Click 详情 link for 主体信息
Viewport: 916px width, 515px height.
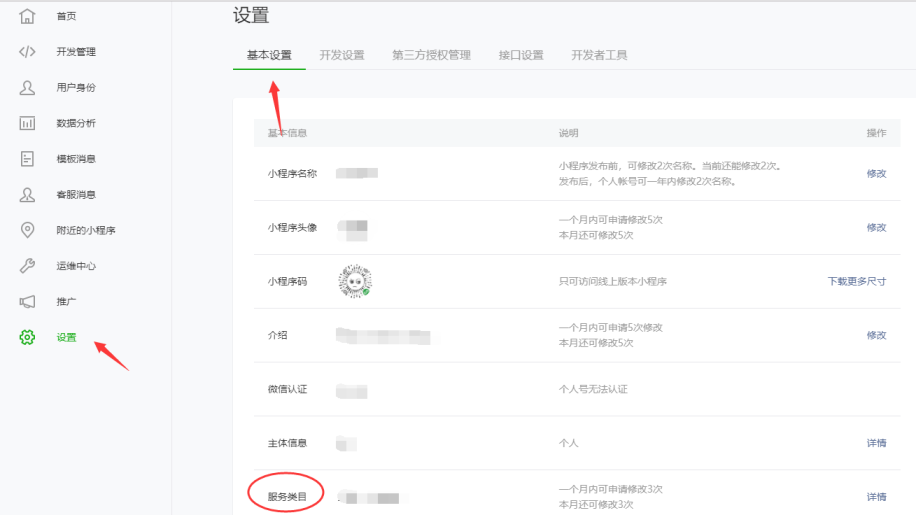pyautogui.click(x=876, y=443)
